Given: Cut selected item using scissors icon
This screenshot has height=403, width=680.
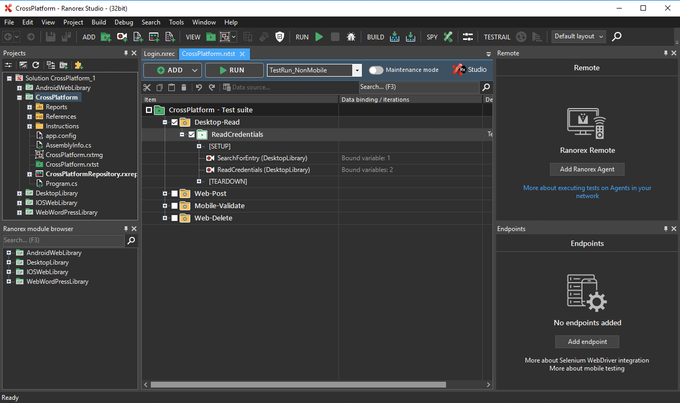Looking at the screenshot, I should tap(147, 87).
